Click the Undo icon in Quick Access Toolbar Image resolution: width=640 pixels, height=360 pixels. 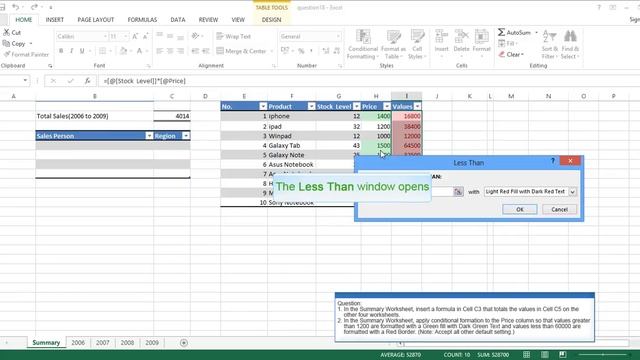(x=15, y=7)
